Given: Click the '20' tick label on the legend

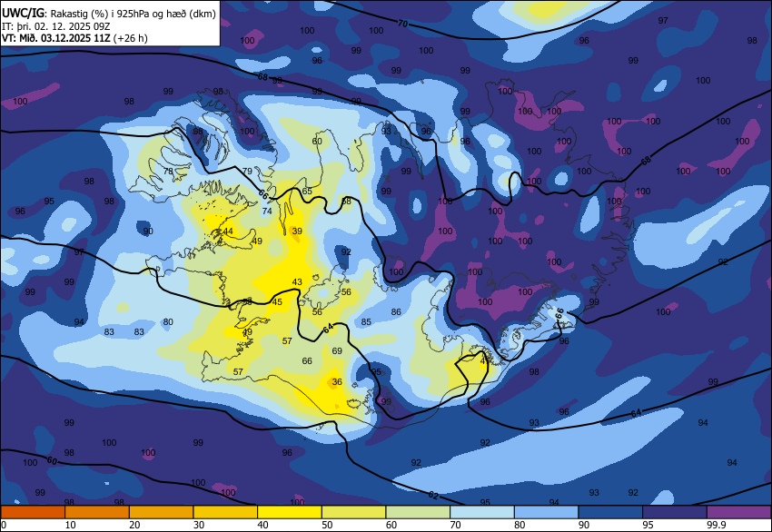Looking at the screenshot, I should 134,525.
